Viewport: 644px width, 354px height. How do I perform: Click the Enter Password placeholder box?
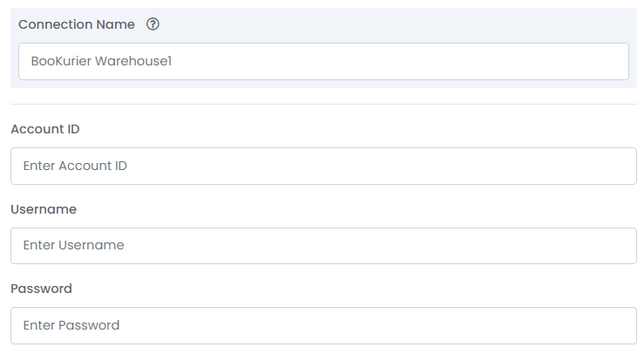pos(323,325)
